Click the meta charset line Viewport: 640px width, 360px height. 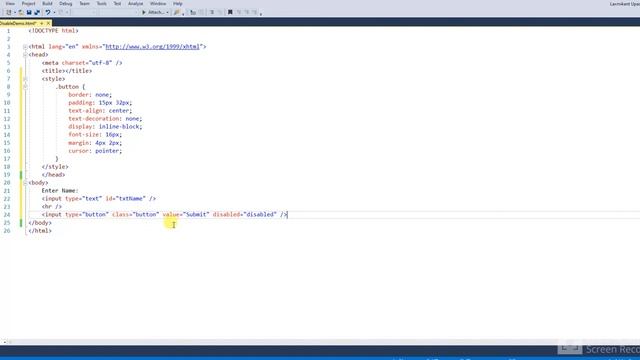pos(82,63)
